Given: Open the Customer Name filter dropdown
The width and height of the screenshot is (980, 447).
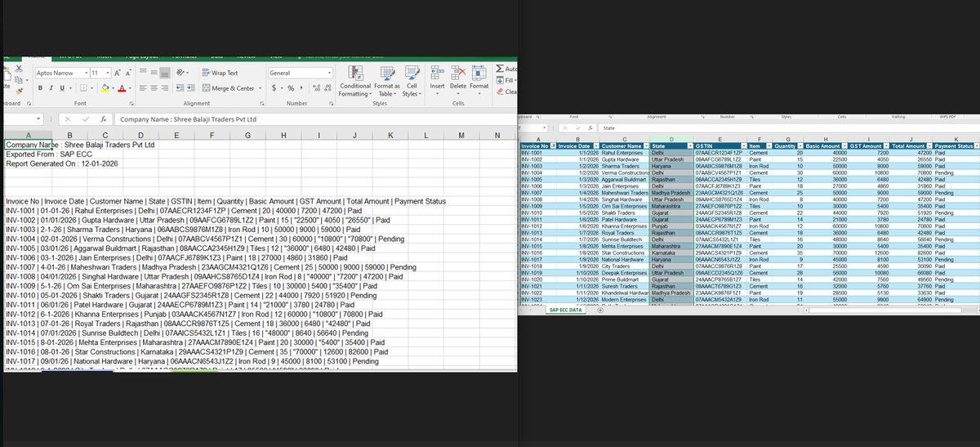Looking at the screenshot, I should pyautogui.click(x=648, y=146).
